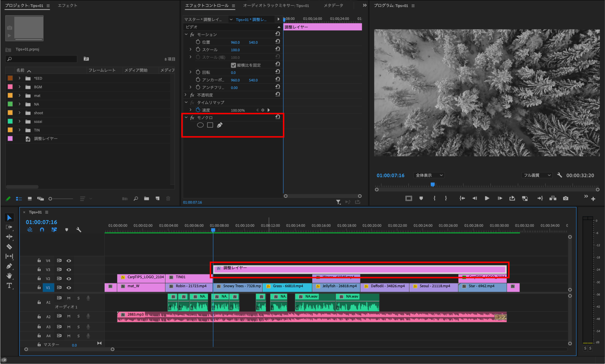605x364 pixels.
Task: Click Export Frame camera icon
Action: coord(566,198)
